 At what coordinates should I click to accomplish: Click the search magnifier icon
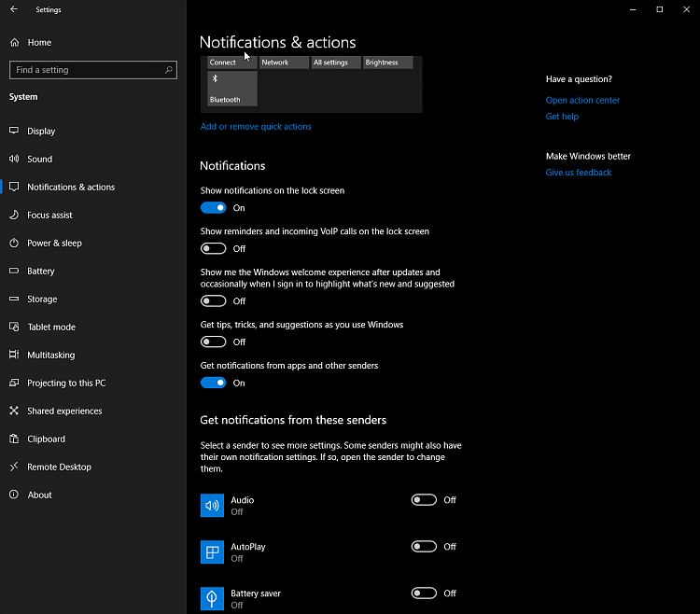coord(169,70)
